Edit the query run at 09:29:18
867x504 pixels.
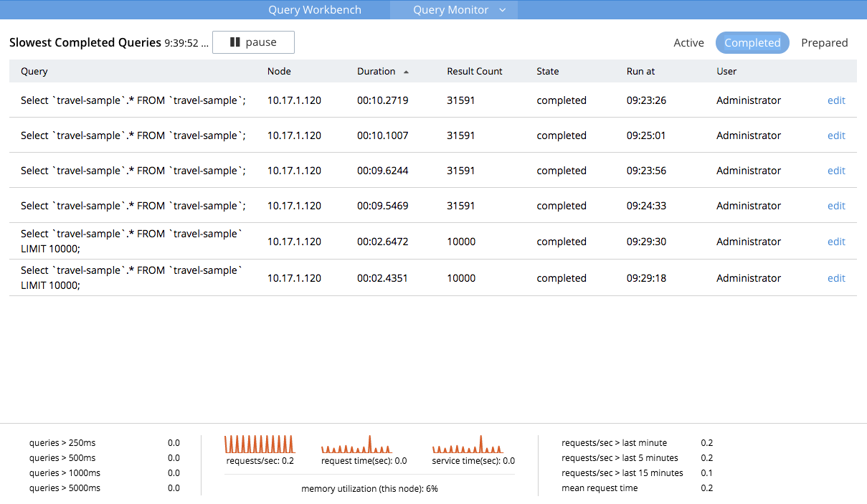coord(836,278)
